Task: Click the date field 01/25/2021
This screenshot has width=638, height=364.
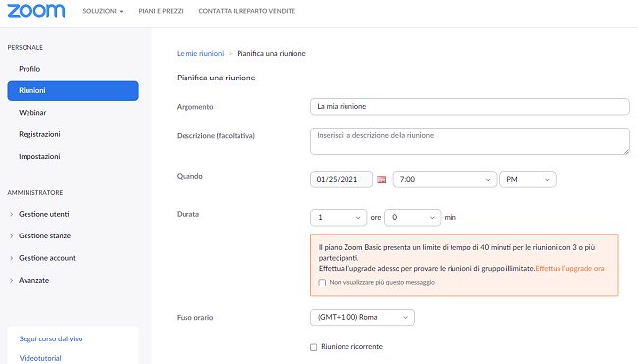Action: click(x=342, y=180)
